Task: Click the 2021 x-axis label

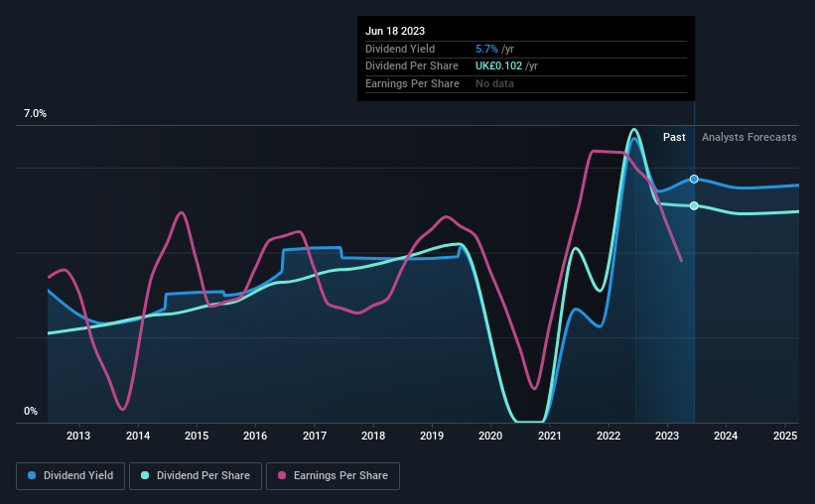Action: (549, 436)
